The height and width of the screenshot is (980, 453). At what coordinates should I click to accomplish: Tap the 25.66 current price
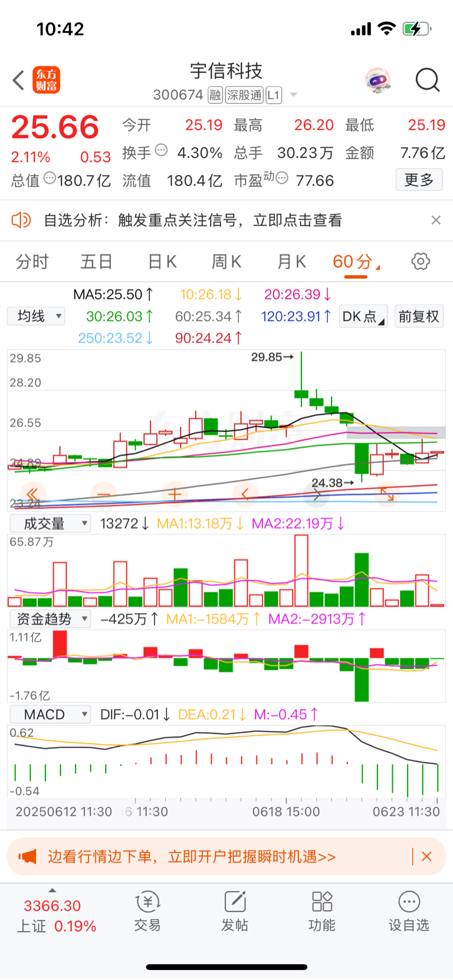[x=55, y=127]
